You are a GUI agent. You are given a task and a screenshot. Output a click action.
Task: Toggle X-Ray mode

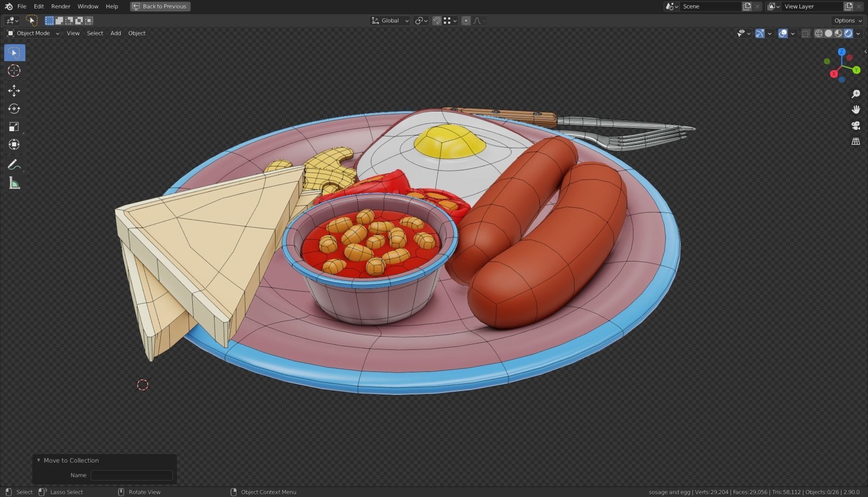click(x=805, y=33)
